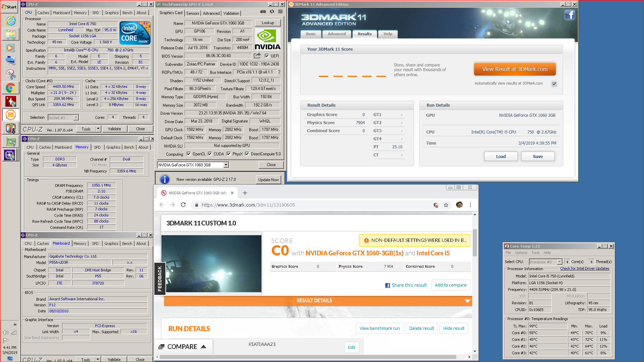Click the Chrome forward arrow
The height and width of the screenshot is (362, 644).
pyautogui.click(x=172, y=205)
